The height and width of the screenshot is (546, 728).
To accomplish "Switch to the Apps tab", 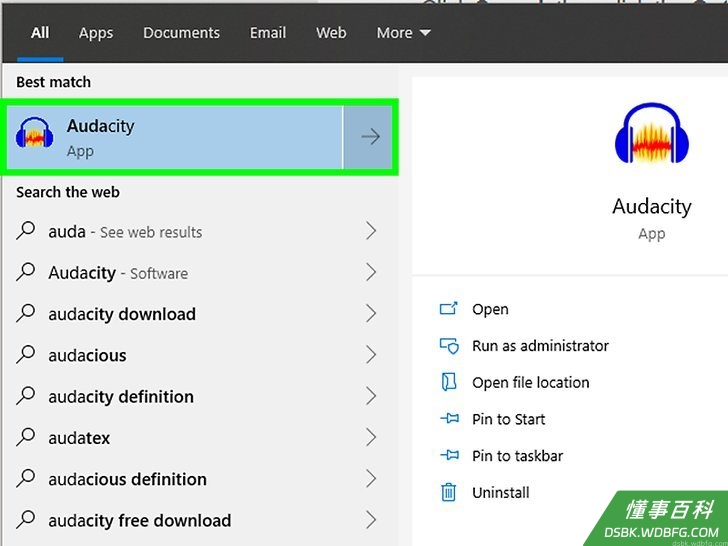I will (96, 33).
